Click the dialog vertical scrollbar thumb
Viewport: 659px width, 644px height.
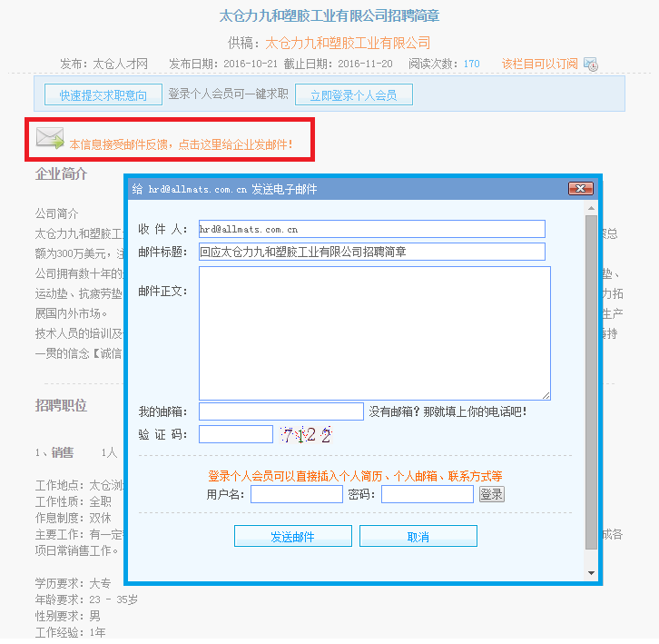click(591, 382)
